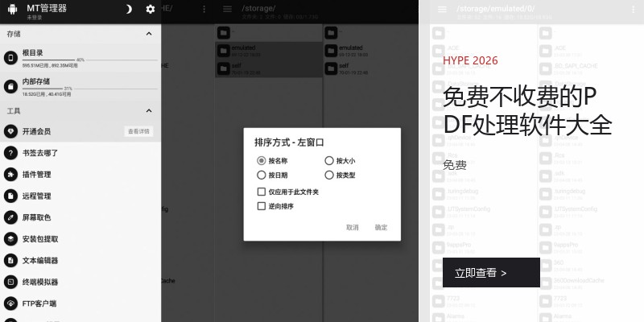
Task: Click the 书签去哪了 question mark icon
Action: pyautogui.click(x=10, y=153)
